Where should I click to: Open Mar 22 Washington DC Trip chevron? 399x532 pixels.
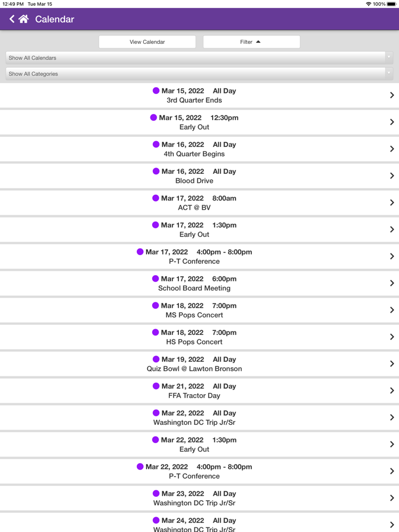pos(392,418)
